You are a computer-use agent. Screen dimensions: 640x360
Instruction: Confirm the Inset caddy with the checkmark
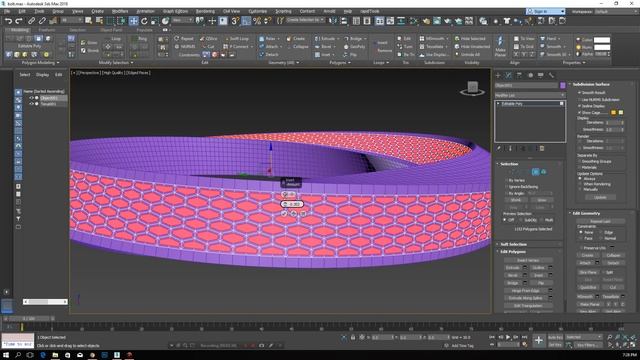pyautogui.click(x=284, y=213)
